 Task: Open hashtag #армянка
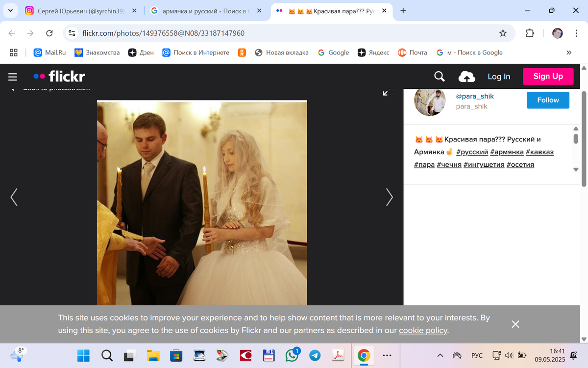(x=507, y=152)
